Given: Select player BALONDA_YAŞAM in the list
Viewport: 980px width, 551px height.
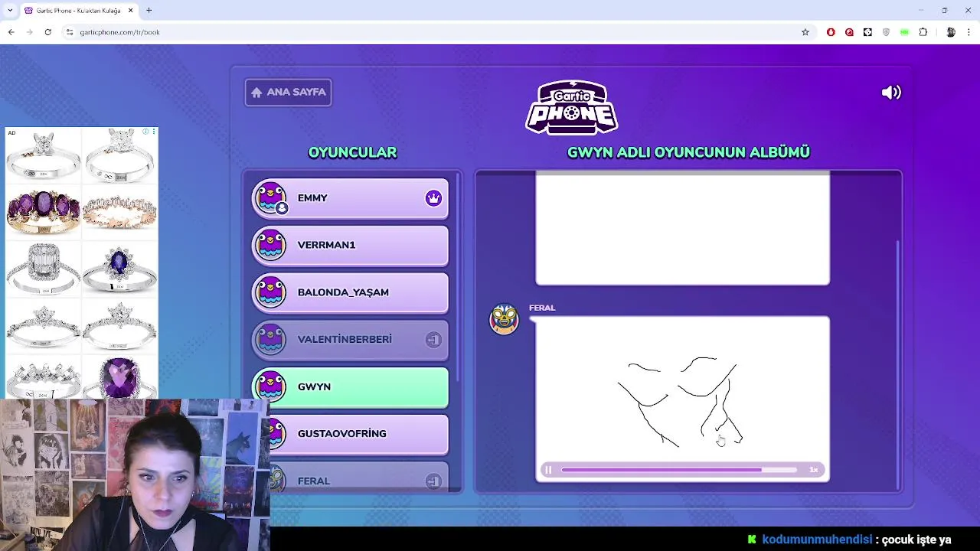Looking at the screenshot, I should (351, 293).
